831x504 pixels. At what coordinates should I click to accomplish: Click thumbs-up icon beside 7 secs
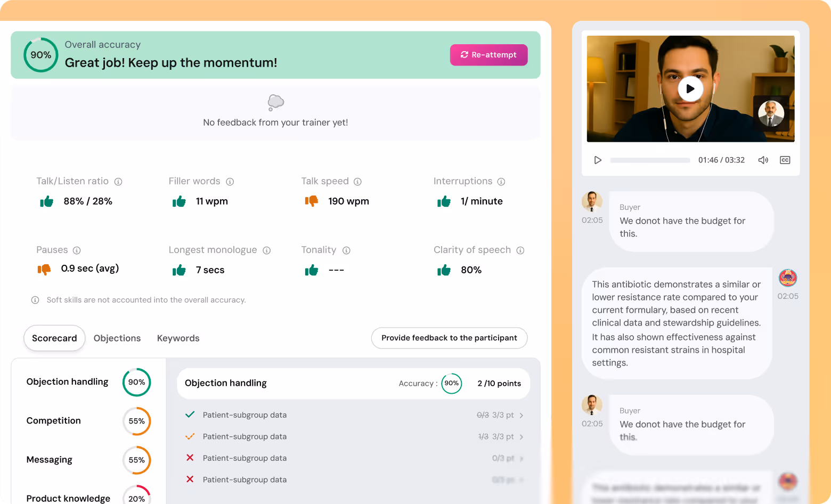point(179,270)
